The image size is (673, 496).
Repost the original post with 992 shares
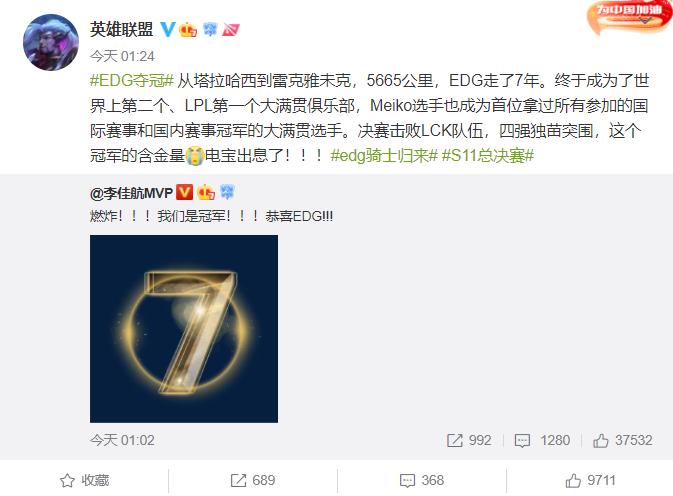(469, 440)
